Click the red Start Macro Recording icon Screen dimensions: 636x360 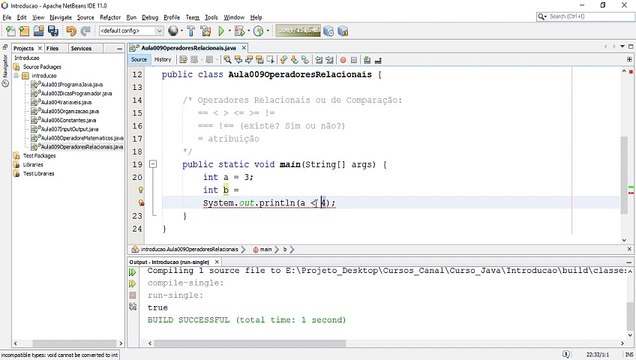(x=343, y=60)
